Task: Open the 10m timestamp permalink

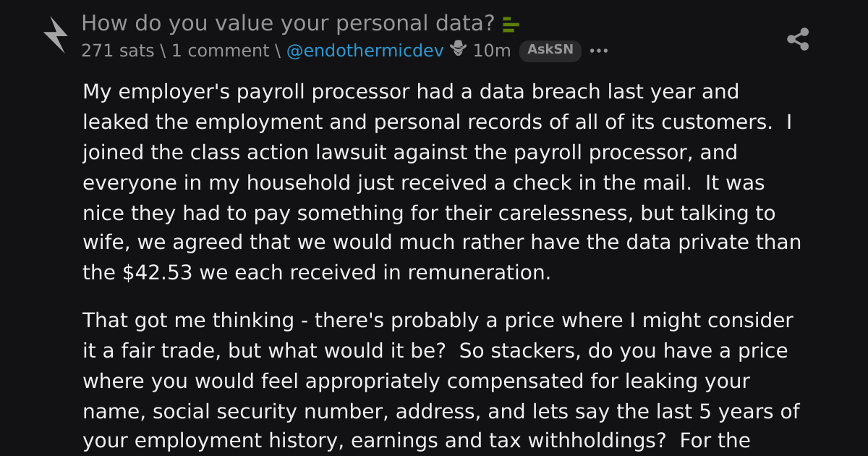Action: click(x=492, y=51)
